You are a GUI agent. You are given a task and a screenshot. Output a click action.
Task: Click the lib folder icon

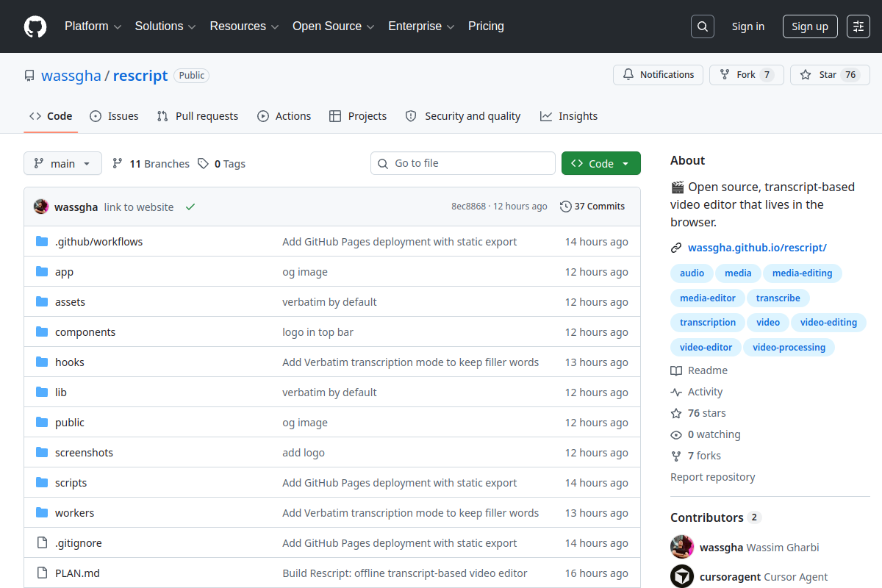[x=42, y=392]
